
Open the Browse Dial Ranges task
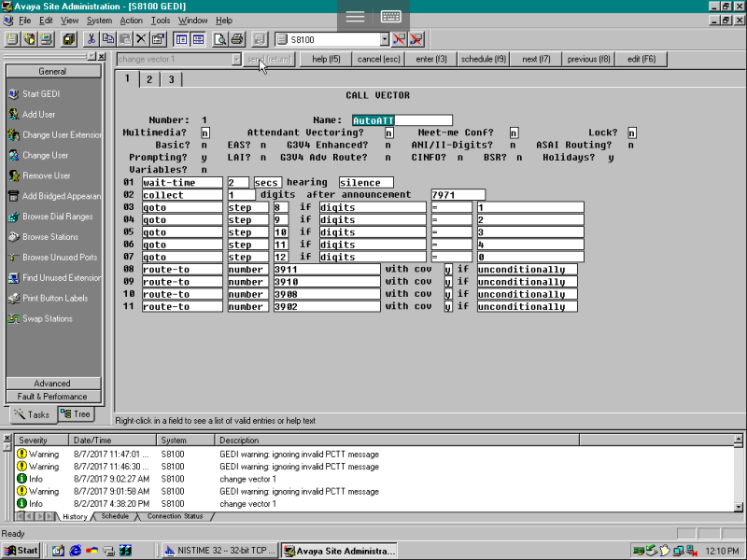point(57,217)
